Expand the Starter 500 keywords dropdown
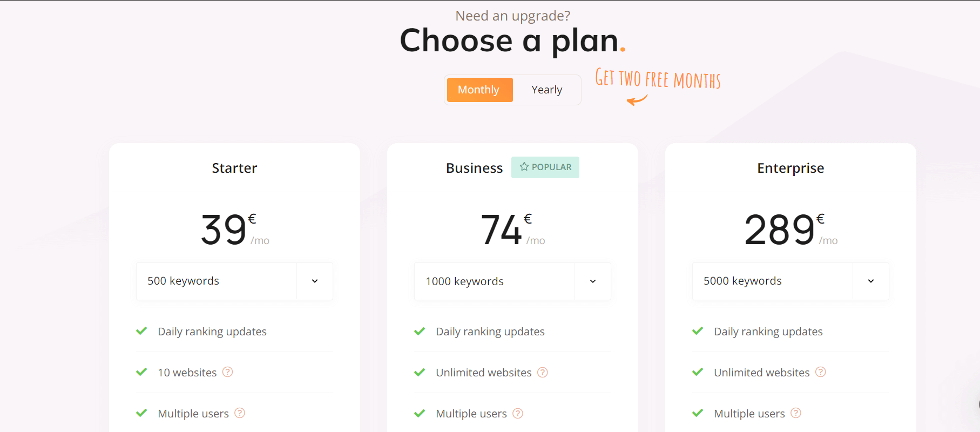 234,281
